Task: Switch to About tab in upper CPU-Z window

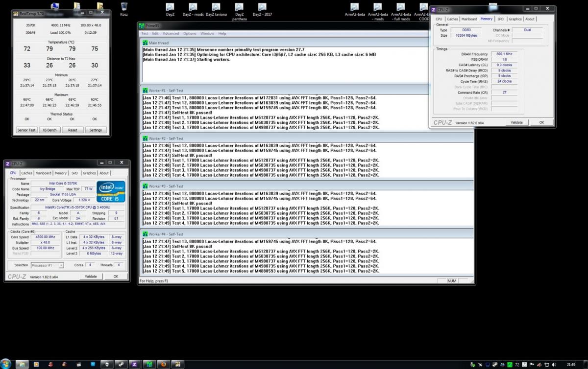Action: pos(530,19)
